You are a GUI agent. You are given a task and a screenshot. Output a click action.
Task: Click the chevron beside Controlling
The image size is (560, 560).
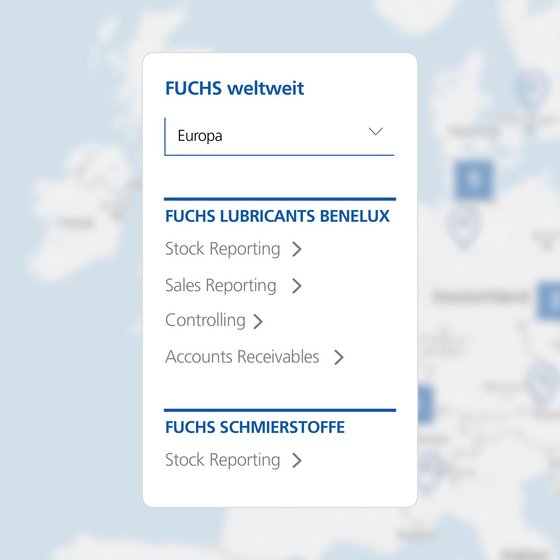[258, 321]
